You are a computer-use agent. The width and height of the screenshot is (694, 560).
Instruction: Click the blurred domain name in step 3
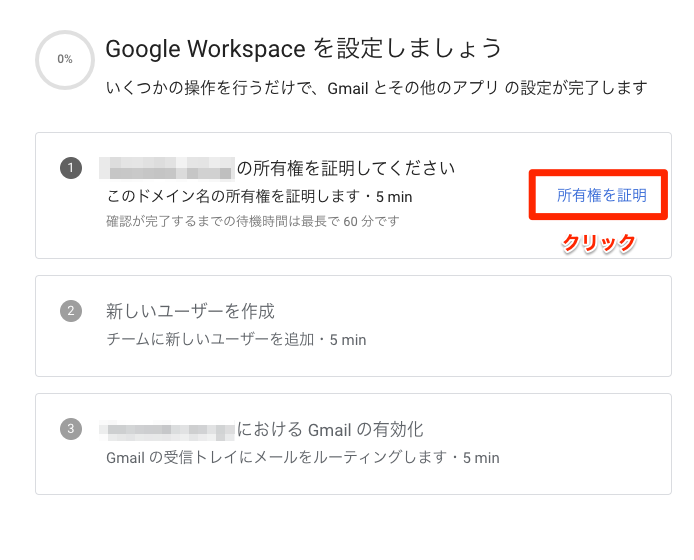pyautogui.click(x=166, y=430)
